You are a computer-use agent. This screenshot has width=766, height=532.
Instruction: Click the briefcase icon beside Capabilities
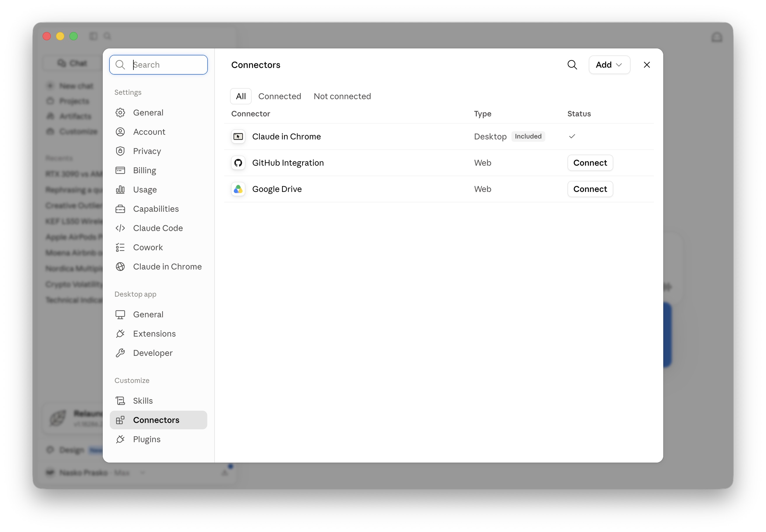(121, 209)
